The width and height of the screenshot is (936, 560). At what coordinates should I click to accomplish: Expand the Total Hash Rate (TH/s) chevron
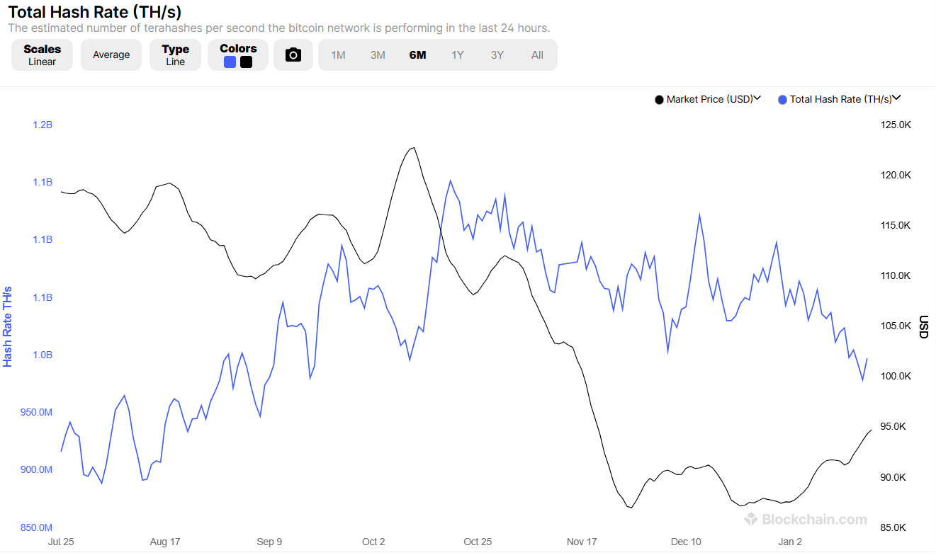tap(896, 98)
